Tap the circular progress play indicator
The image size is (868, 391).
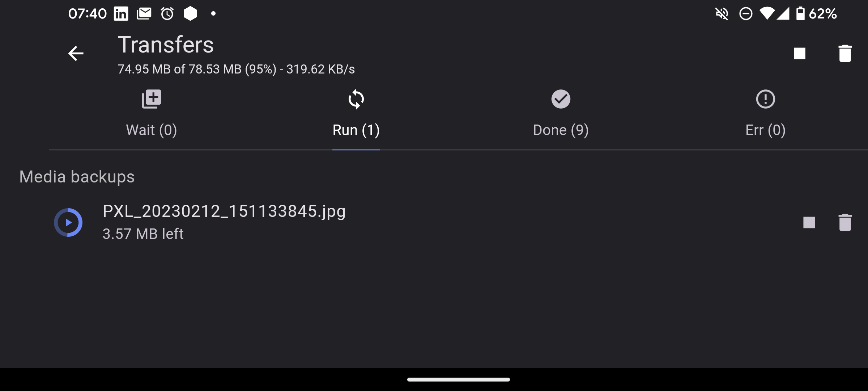tap(68, 222)
